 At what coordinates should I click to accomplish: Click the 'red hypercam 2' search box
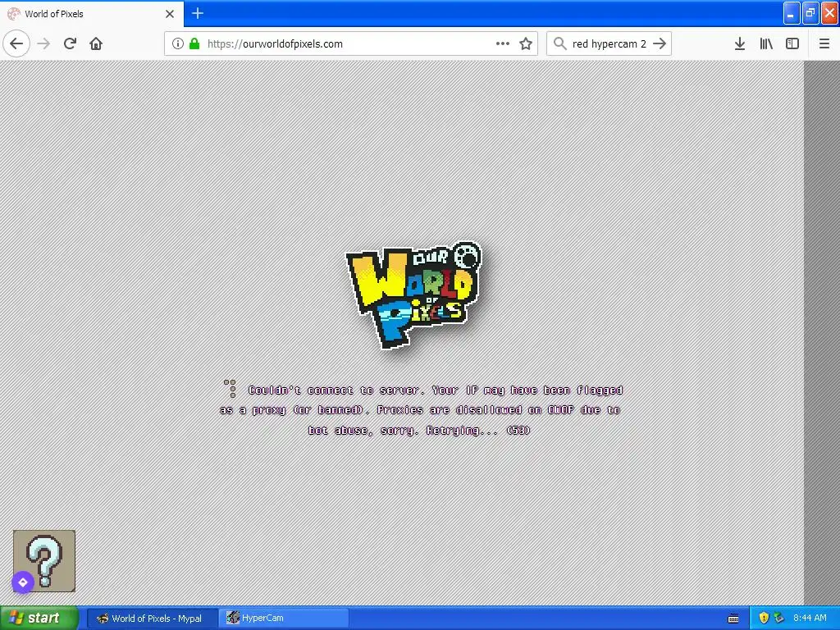(x=609, y=43)
